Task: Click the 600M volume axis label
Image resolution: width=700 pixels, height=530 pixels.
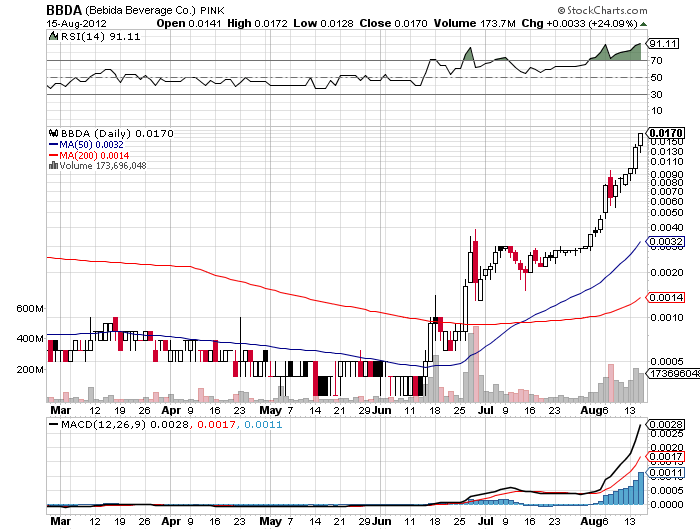Action: point(30,309)
